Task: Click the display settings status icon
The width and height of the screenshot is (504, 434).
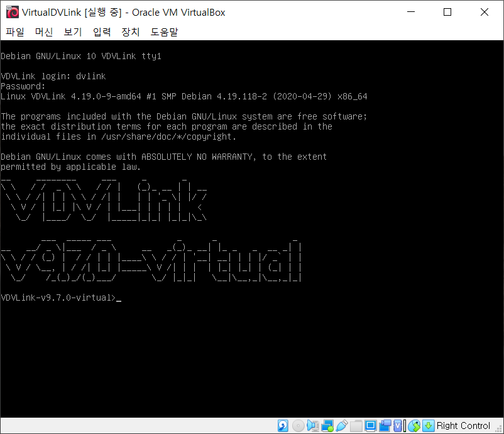Action: tap(370, 426)
